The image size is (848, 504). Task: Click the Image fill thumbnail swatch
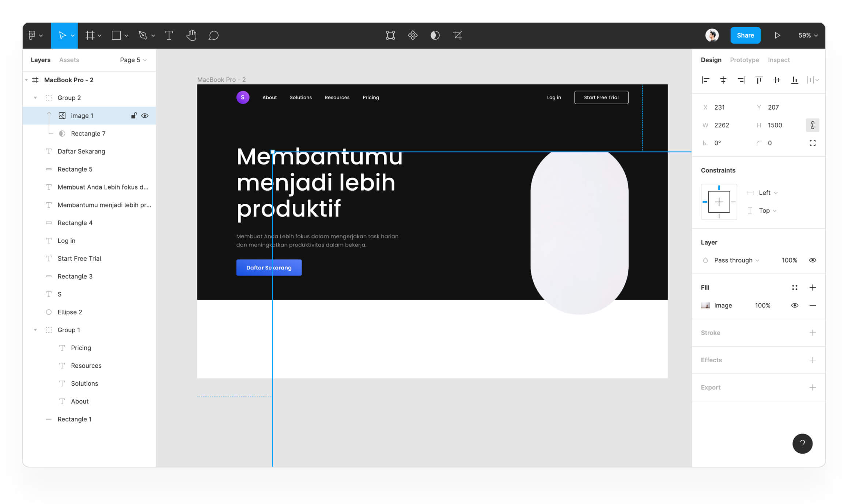(705, 305)
